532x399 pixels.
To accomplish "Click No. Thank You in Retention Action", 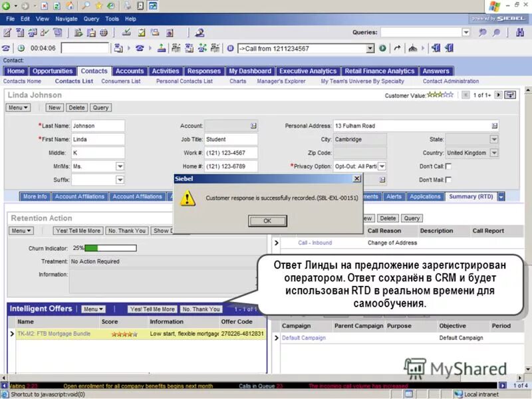I will 127,231.
